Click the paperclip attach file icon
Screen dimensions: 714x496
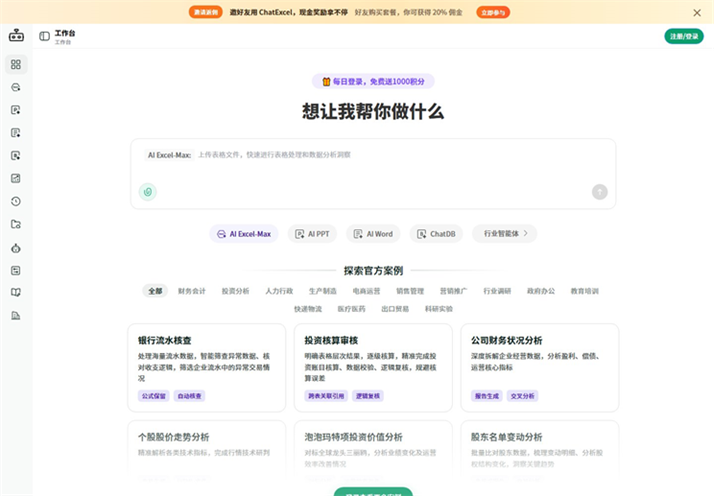pos(148,192)
